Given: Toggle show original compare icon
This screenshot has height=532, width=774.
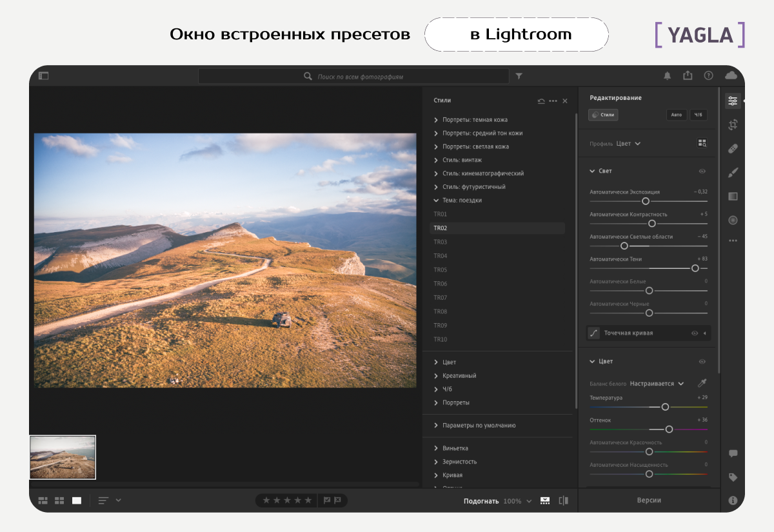Looking at the screenshot, I should (564, 500).
